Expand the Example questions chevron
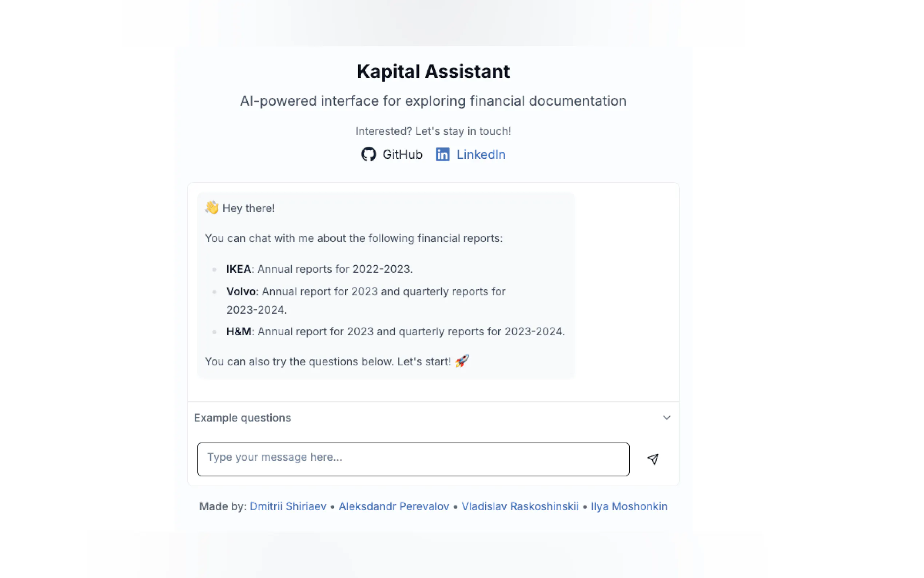The width and height of the screenshot is (924, 578). (x=666, y=417)
